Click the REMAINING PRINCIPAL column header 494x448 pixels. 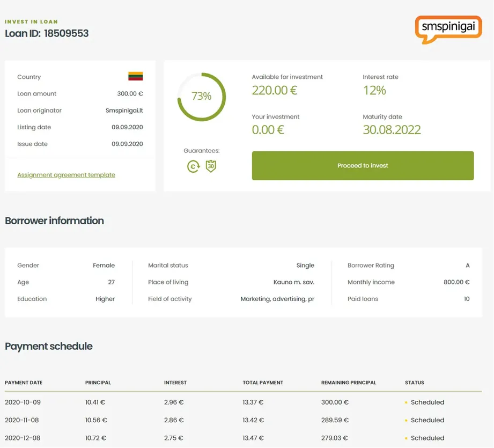pos(349,383)
